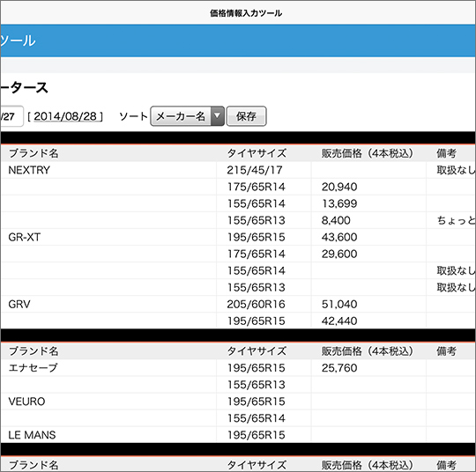Select 175/65R14 next to price 20,940
The width and height of the screenshot is (476, 472).
click(257, 187)
